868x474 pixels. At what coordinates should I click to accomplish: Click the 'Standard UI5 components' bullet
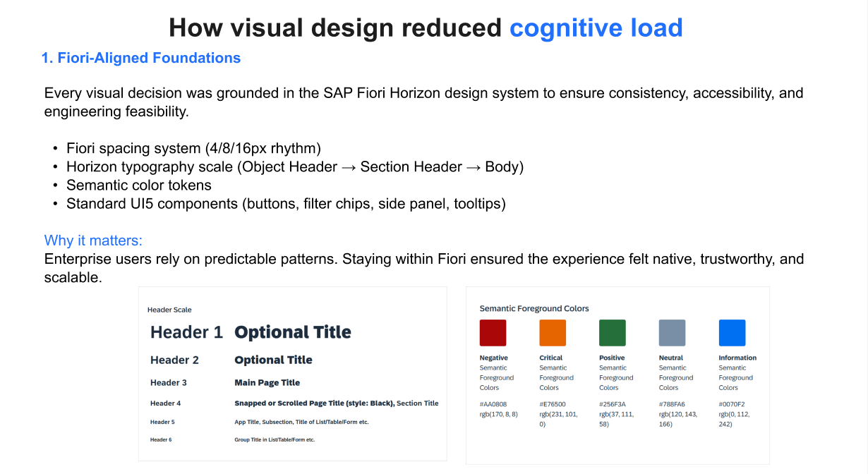[x=286, y=204]
